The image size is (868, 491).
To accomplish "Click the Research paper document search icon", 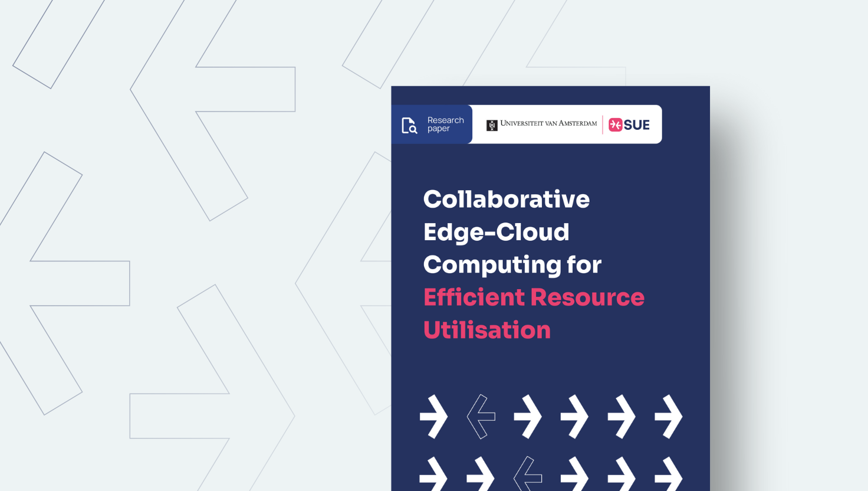I will coord(409,125).
